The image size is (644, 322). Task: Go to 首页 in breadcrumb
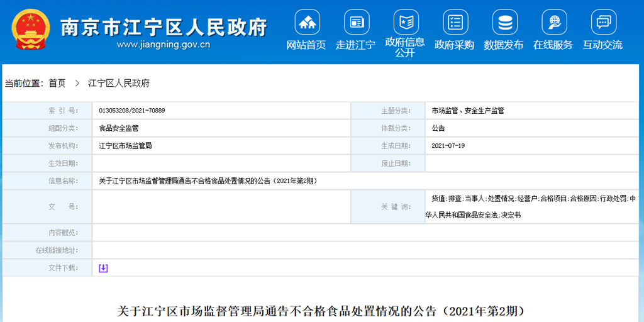click(57, 84)
